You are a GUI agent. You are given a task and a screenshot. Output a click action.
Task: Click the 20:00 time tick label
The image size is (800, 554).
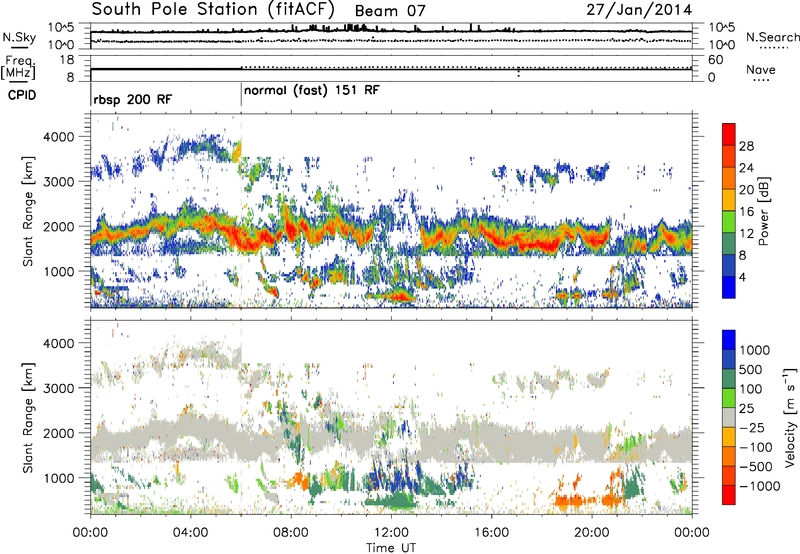[591, 533]
